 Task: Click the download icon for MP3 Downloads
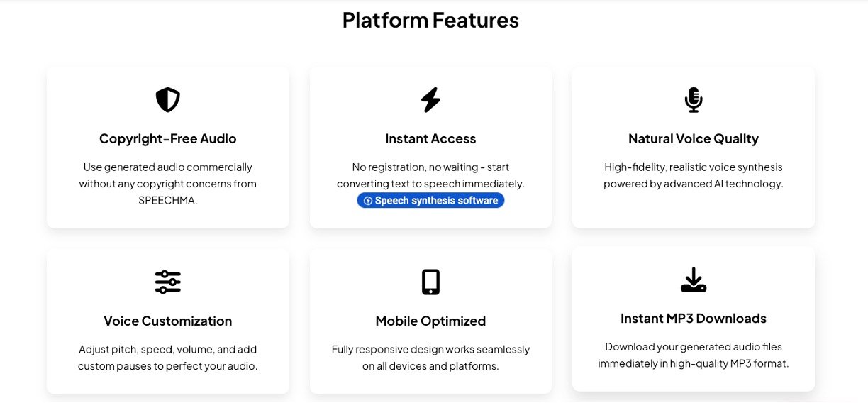(693, 280)
